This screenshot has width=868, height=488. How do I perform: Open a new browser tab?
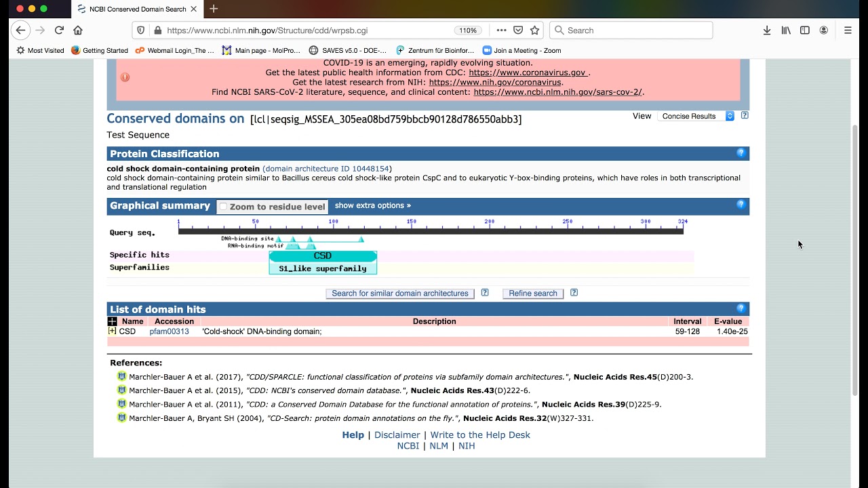214,9
